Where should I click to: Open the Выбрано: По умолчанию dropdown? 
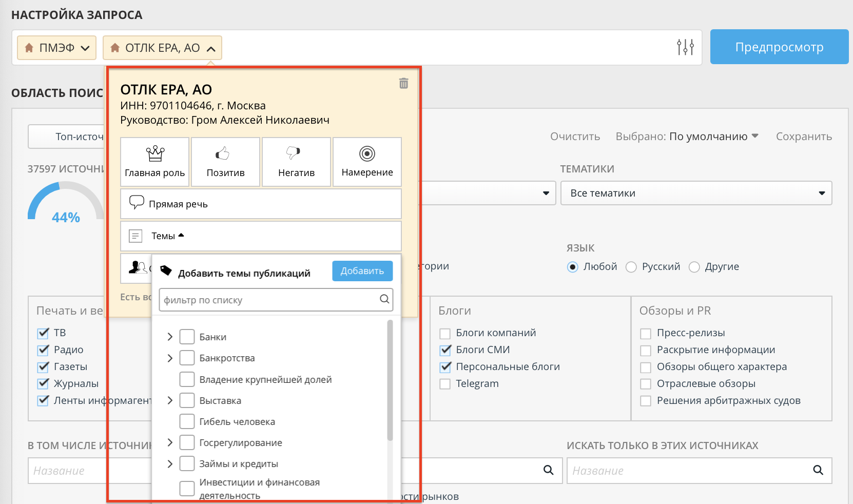tap(687, 137)
